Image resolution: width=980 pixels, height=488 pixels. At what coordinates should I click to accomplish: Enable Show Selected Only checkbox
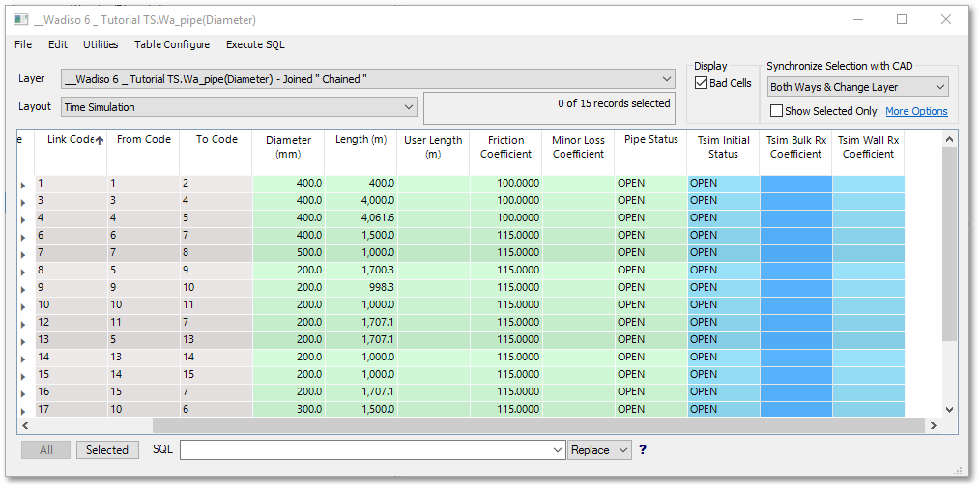pos(776,111)
